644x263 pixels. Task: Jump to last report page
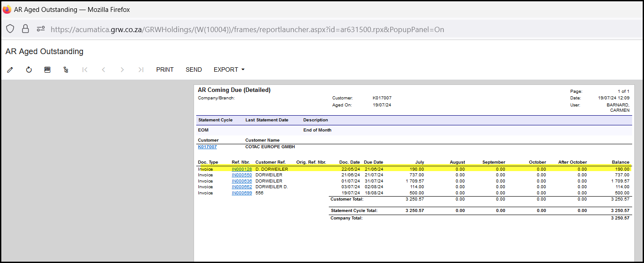pyautogui.click(x=140, y=69)
